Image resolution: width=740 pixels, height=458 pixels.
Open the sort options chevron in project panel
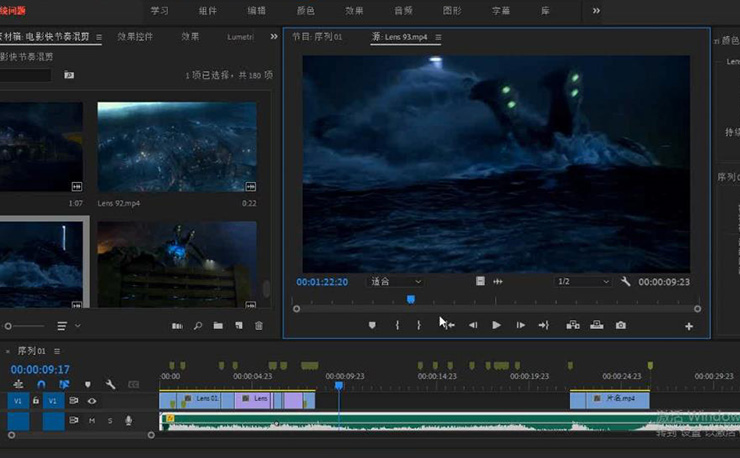point(78,326)
